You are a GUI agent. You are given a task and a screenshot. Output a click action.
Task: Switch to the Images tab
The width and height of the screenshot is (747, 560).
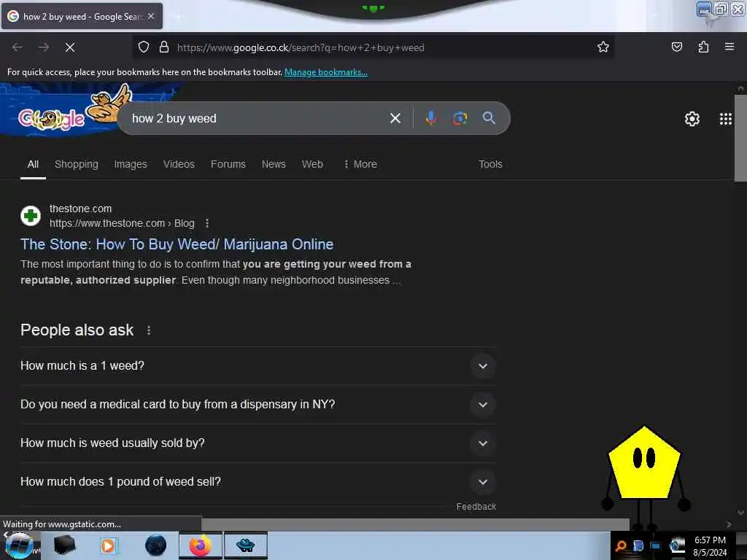131,164
